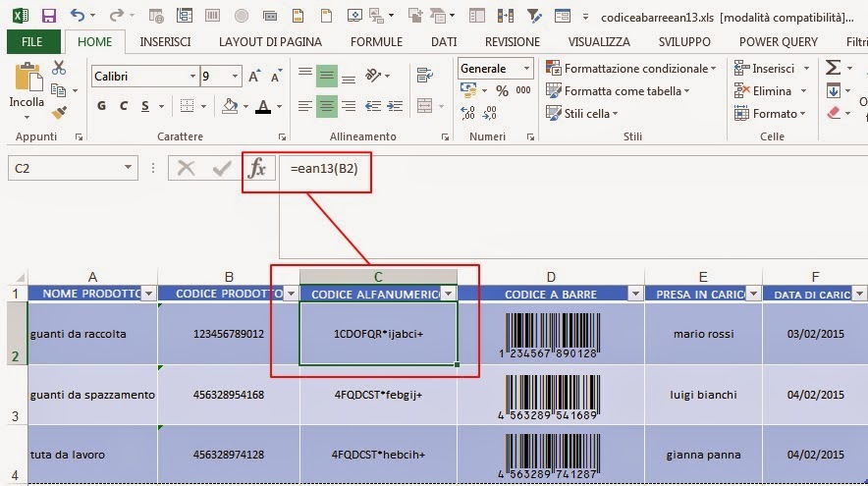Click the font color A swatch
The width and height of the screenshot is (868, 486).
click(x=263, y=106)
